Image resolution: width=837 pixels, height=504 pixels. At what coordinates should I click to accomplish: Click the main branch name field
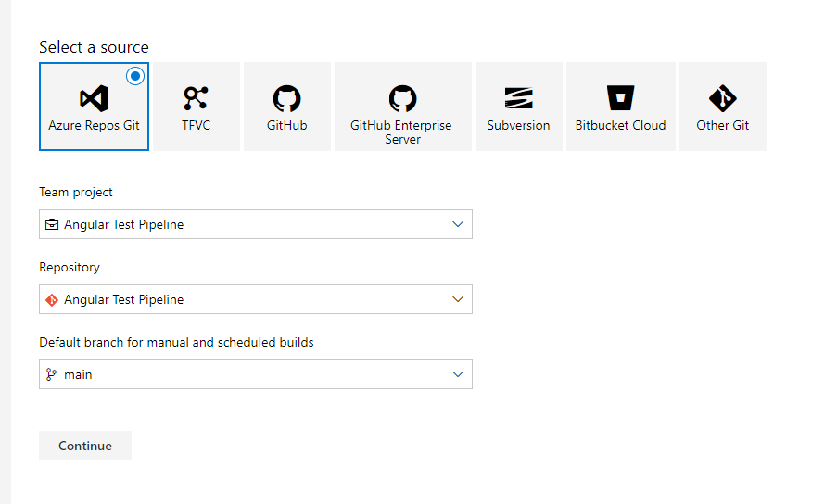coord(78,374)
